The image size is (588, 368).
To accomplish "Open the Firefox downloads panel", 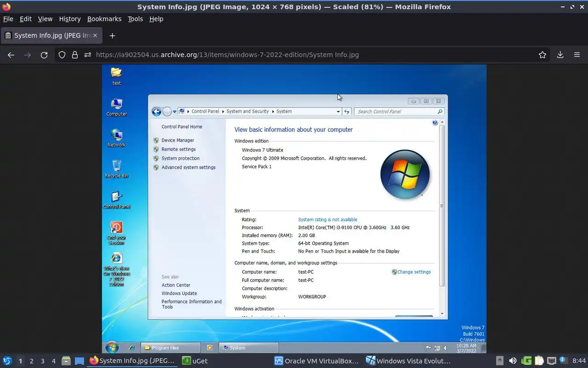I will pos(560,55).
